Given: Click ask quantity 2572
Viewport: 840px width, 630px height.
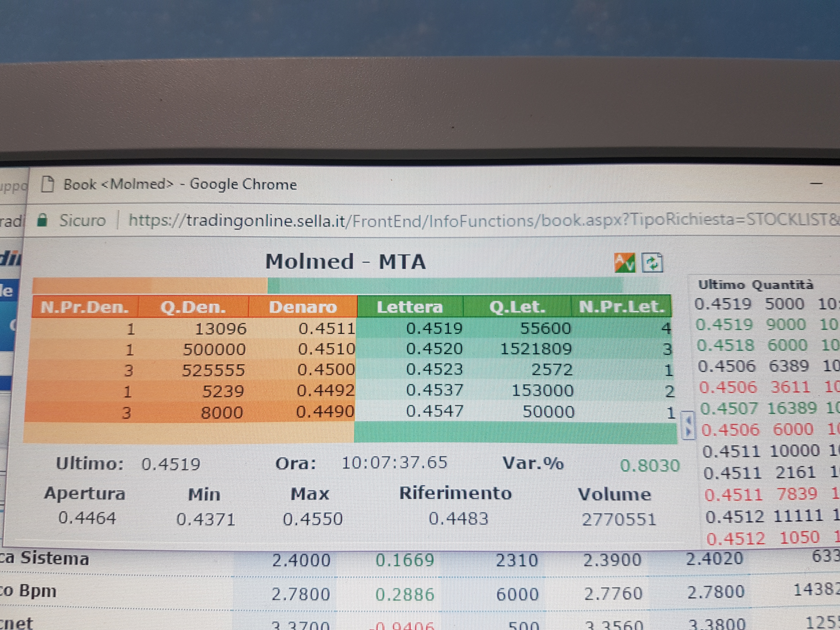Looking at the screenshot, I should pos(552,370).
